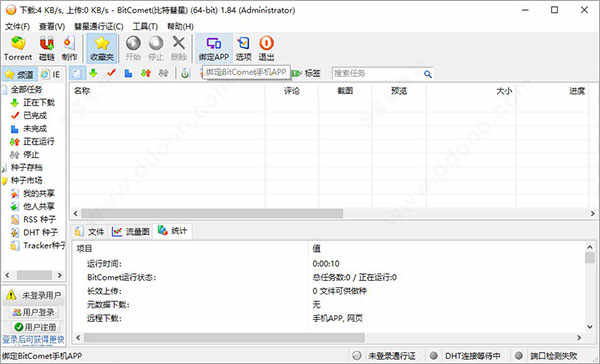Open the 文件(F) menu
Viewport: 600px width, 364px height.
[17, 26]
